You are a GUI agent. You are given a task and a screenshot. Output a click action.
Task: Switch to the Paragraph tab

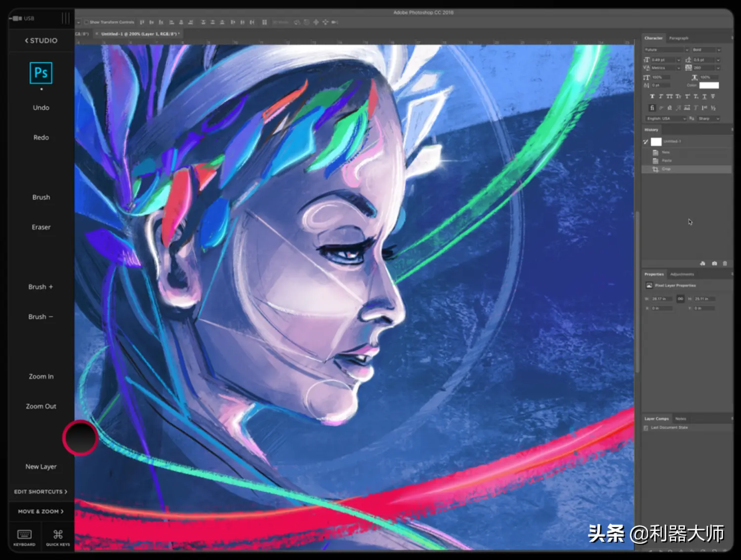click(678, 38)
